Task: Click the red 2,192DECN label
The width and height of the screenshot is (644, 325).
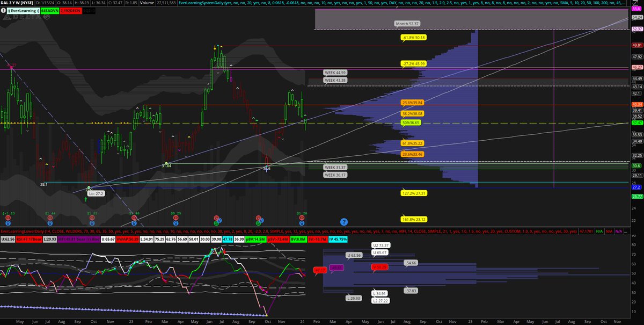Action: 71,10
